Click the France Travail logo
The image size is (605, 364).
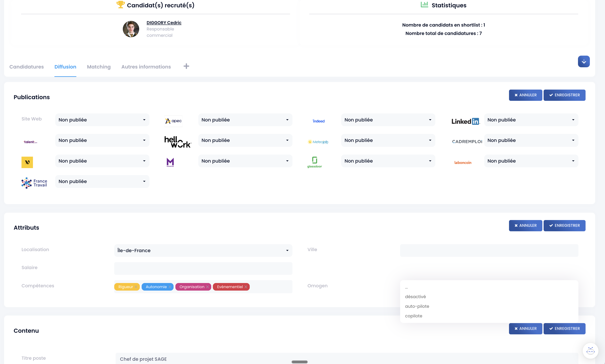tap(34, 183)
